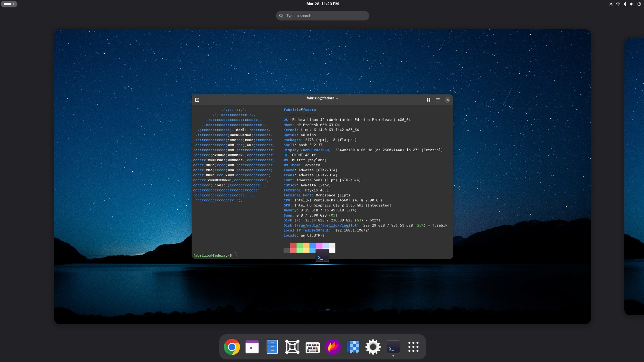This screenshot has height=362, width=644.
Task: Show all apps with the grid icon
Action: 413,347
